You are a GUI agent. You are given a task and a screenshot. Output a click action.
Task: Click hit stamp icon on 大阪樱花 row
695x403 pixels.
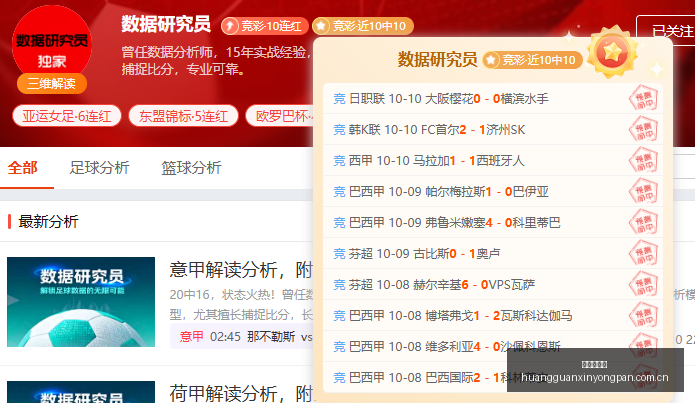tap(643, 98)
